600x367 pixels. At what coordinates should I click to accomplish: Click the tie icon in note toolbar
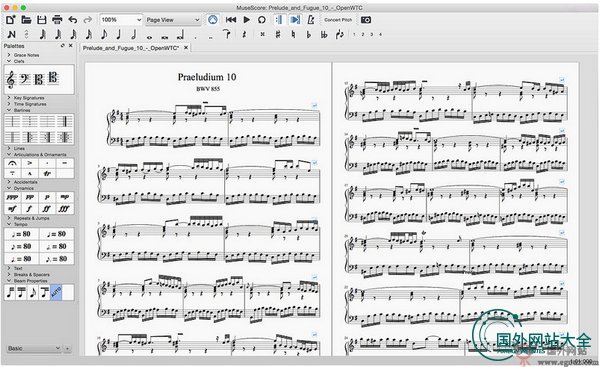[227, 34]
